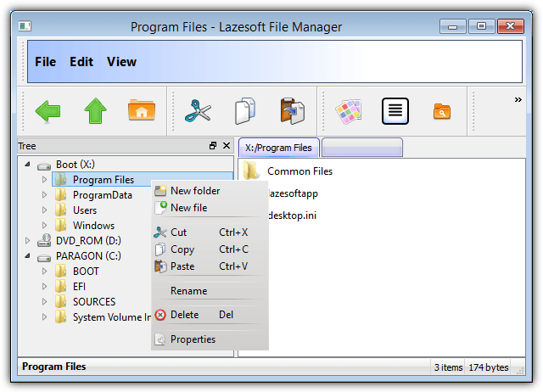543x392 pixels.
Task: Select System Volume Information folder in tree
Action: point(112,316)
